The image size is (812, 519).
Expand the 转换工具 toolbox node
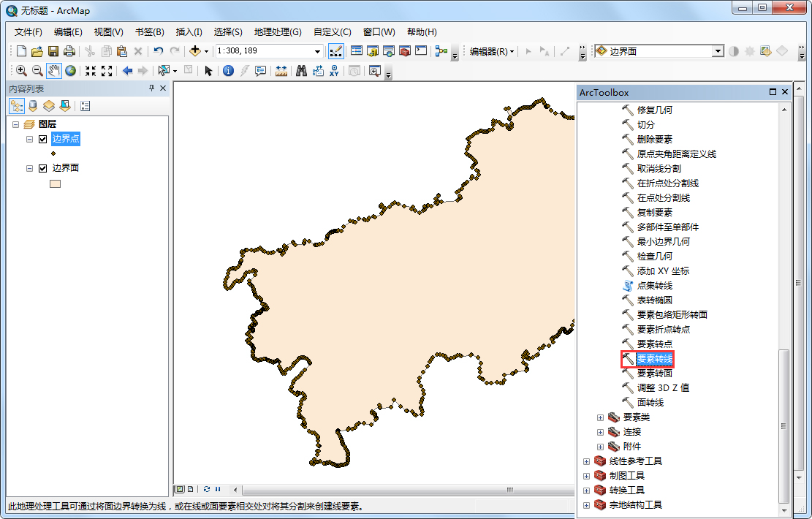coord(588,490)
